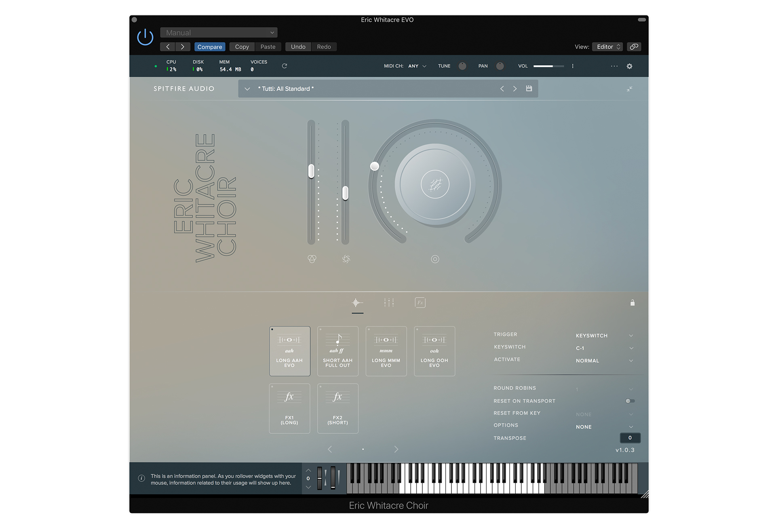Open the Trigger Keyswitch dropdown
776x532 pixels.
(604, 336)
